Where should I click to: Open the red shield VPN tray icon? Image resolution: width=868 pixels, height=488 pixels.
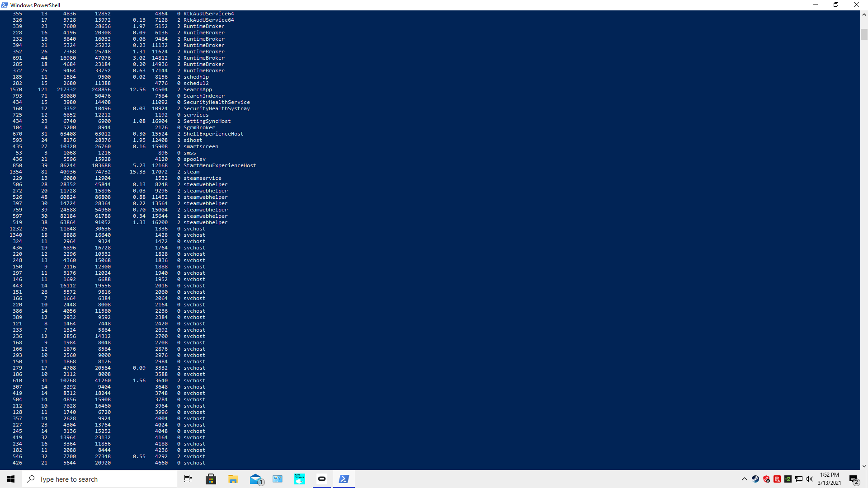coord(766,479)
